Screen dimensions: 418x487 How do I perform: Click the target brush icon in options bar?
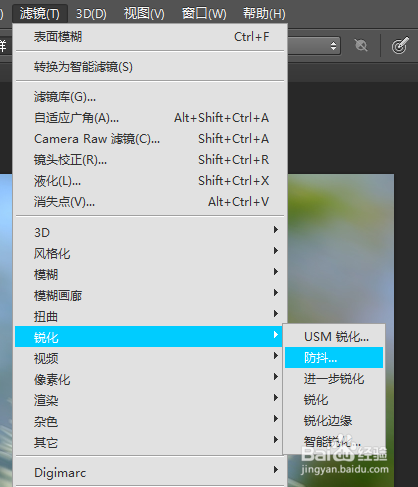[x=400, y=45]
